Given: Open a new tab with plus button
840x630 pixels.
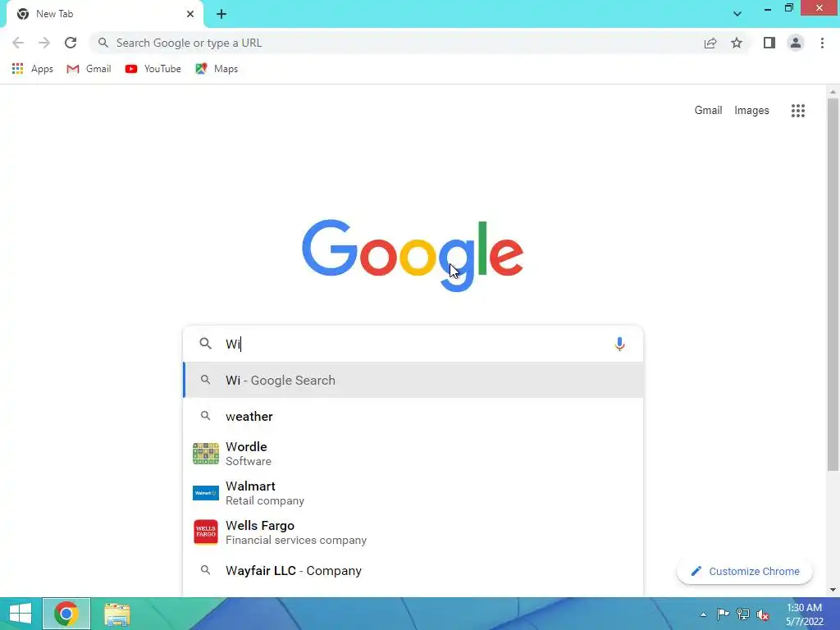Looking at the screenshot, I should click(x=221, y=14).
